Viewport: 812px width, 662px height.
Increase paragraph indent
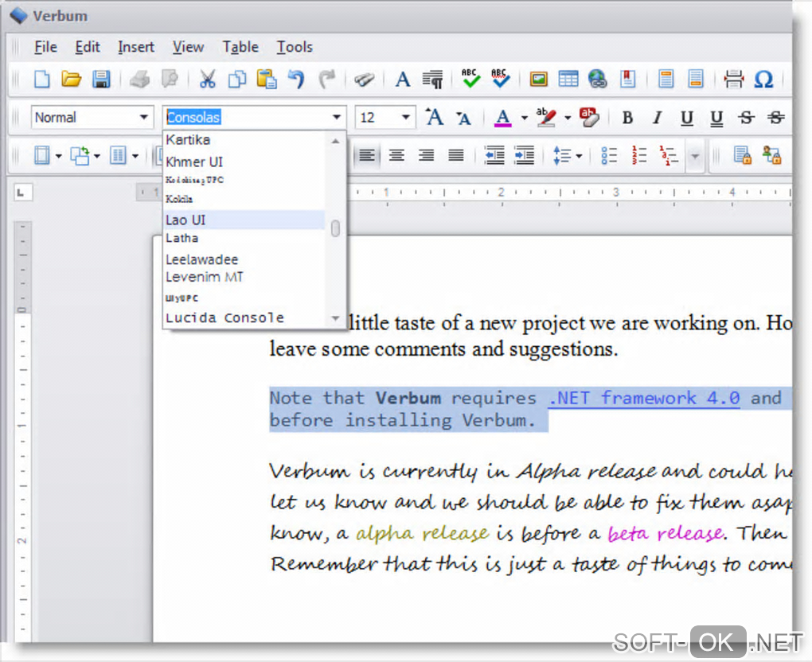524,155
